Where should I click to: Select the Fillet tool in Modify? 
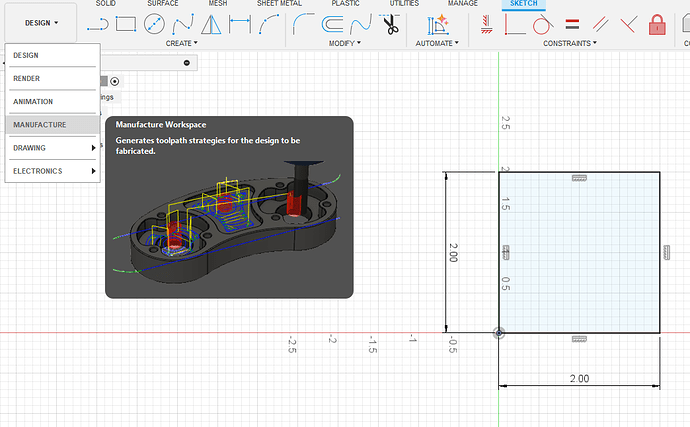[303, 24]
